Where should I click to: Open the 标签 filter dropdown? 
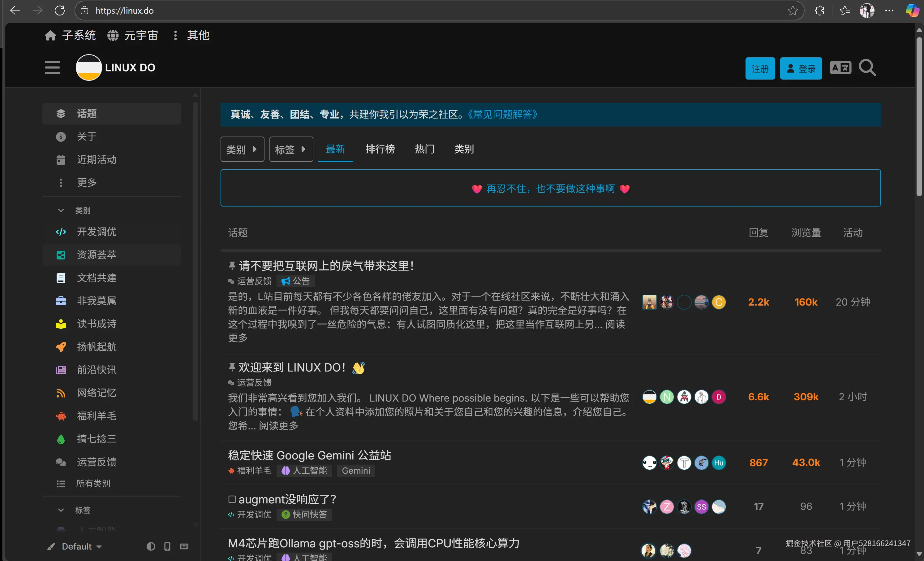[x=291, y=149]
